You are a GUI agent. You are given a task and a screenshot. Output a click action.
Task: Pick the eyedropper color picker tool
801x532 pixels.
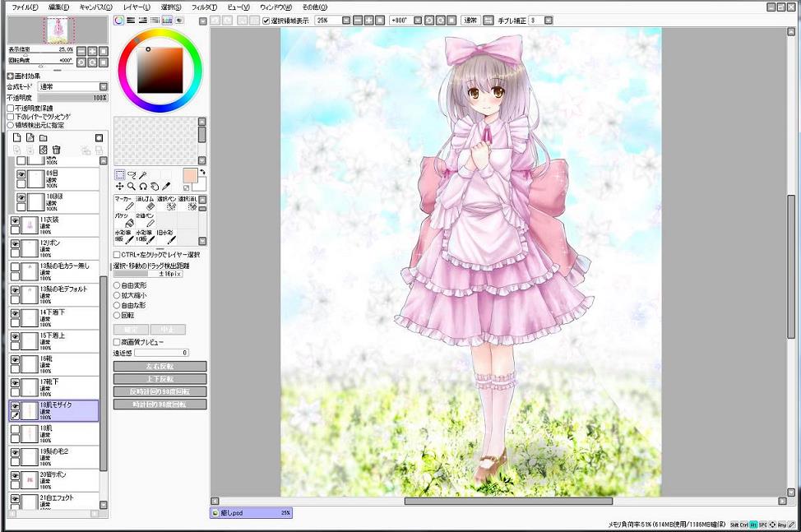[165, 187]
